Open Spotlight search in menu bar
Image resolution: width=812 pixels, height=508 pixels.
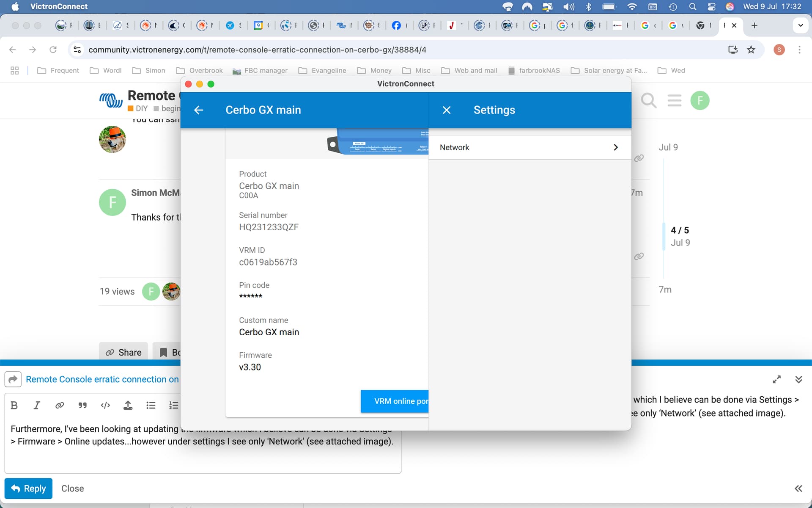692,6
